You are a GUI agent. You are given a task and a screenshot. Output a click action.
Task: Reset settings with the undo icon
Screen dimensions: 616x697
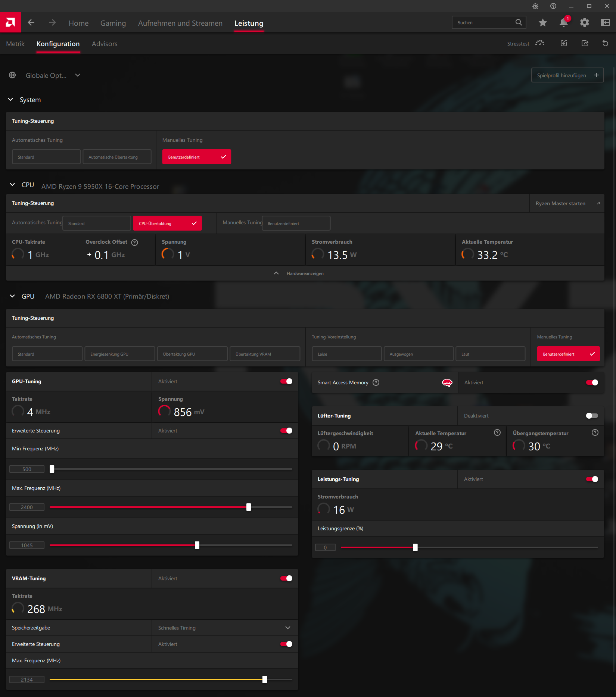(x=606, y=44)
